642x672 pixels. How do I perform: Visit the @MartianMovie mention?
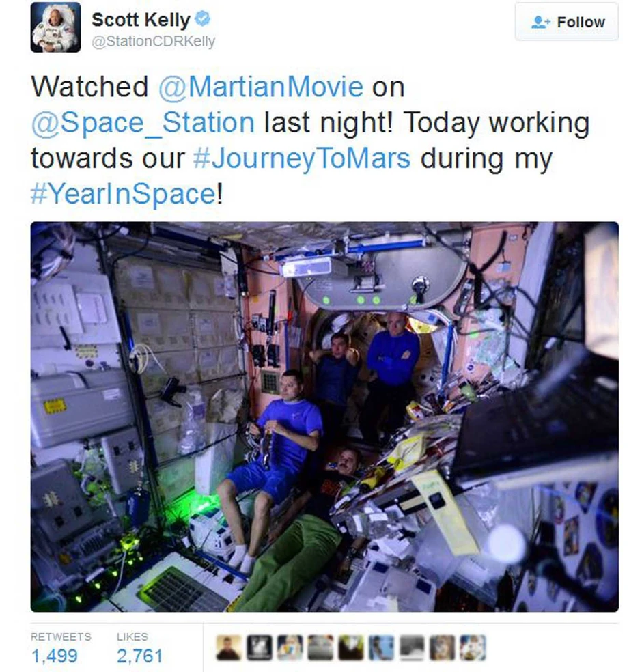(261, 87)
